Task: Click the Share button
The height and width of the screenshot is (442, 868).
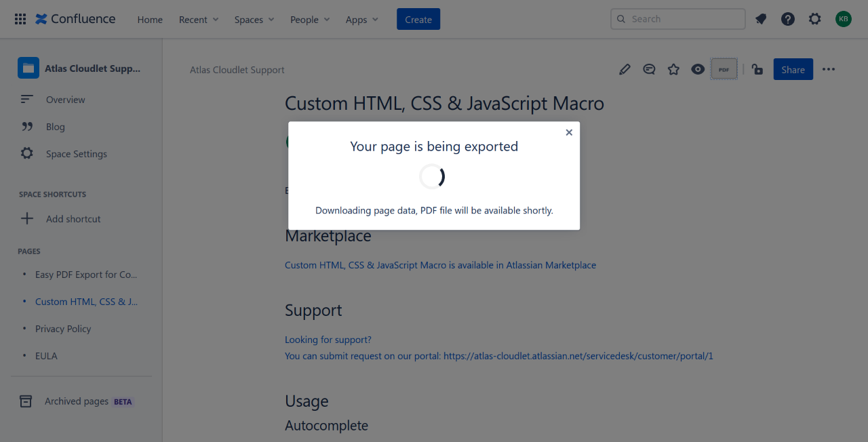Action: (x=793, y=69)
